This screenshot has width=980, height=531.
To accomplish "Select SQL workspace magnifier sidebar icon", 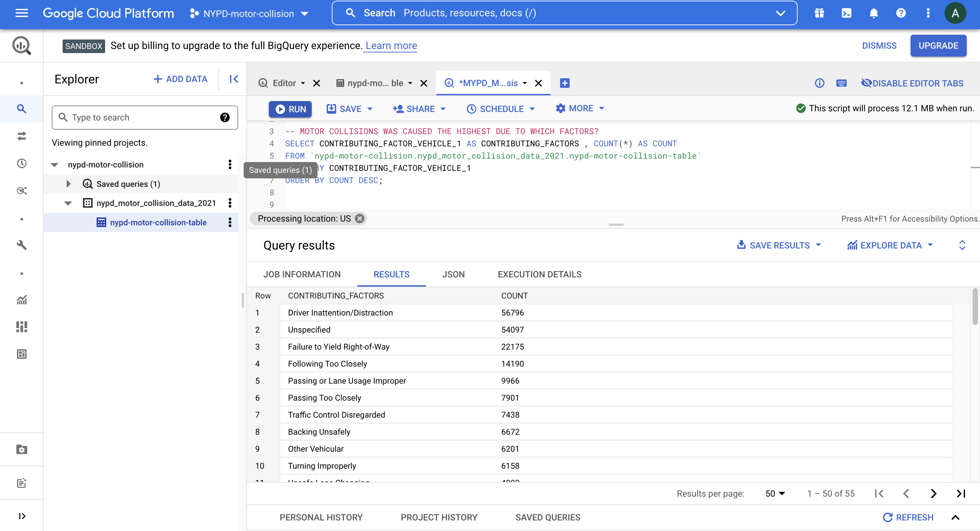I will (x=22, y=109).
